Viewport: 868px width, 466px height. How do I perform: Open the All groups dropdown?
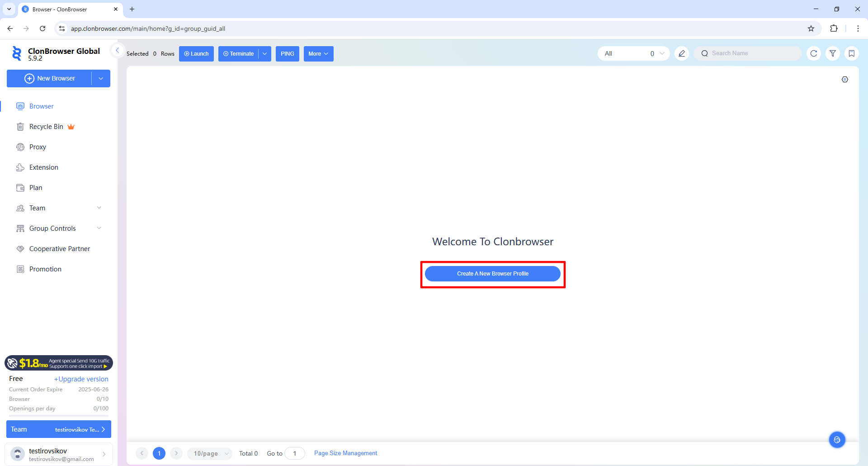click(633, 53)
